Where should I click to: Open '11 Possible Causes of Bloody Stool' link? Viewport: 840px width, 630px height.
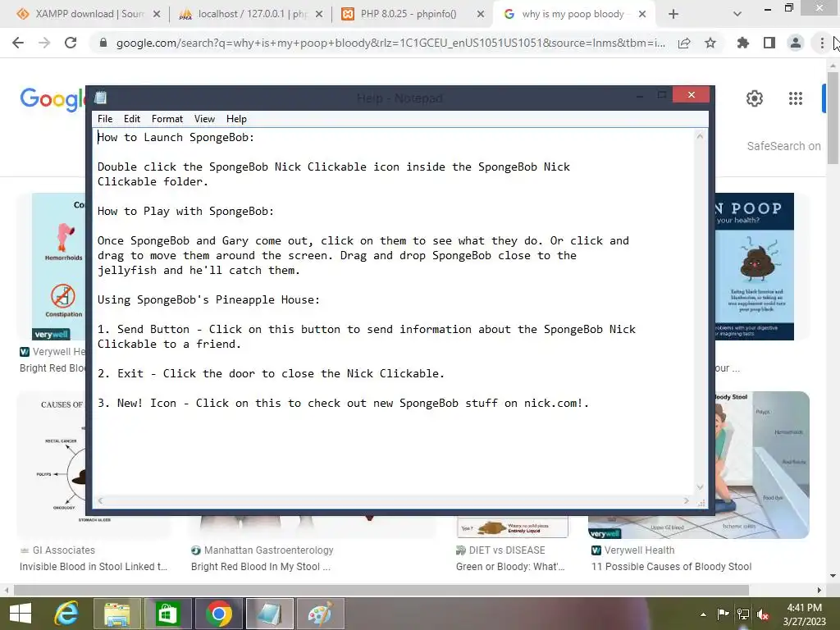pos(671,567)
